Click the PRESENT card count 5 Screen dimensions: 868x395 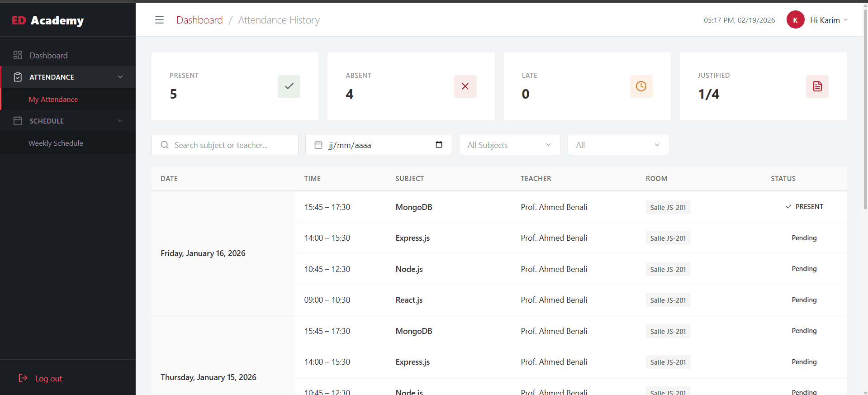tap(173, 94)
